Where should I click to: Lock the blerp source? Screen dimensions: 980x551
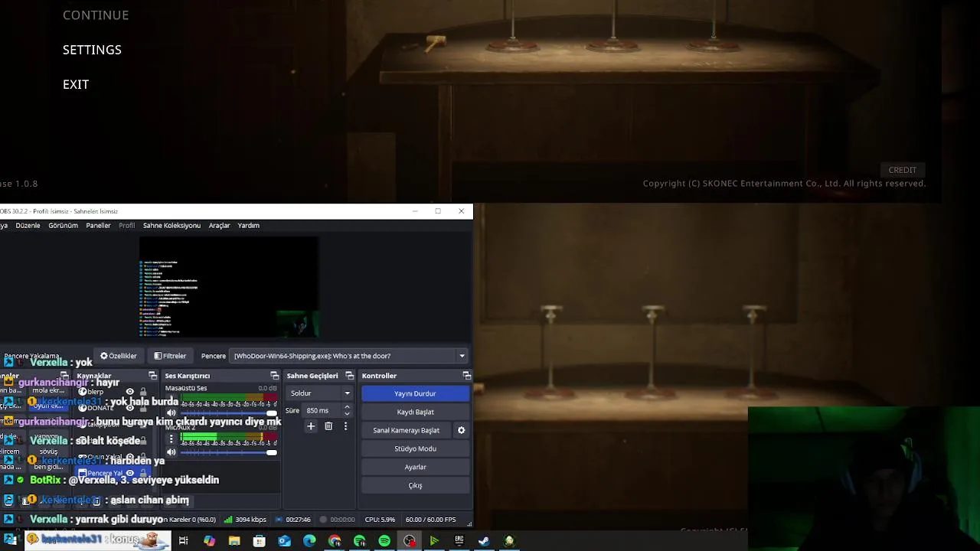pos(143,392)
